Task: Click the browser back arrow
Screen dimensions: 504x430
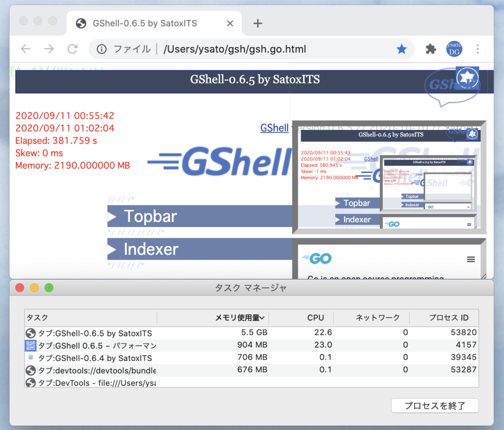Action: pyautogui.click(x=26, y=49)
